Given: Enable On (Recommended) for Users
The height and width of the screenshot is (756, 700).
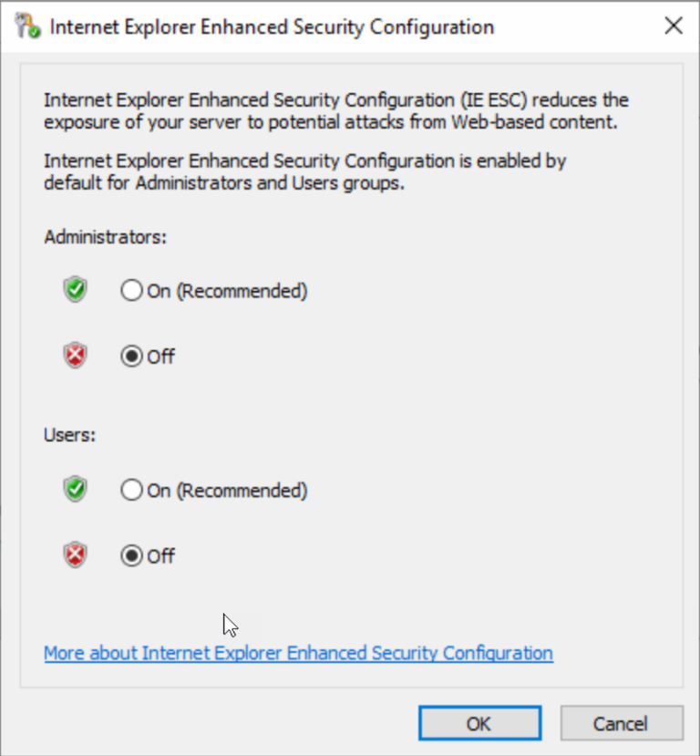Looking at the screenshot, I should coord(131,490).
